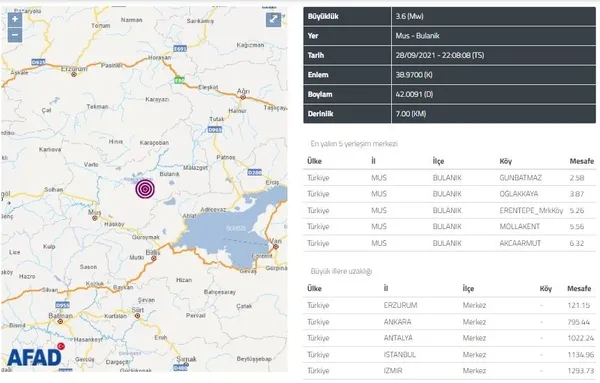600x383 pixels.
Task: Click the GUNBATMAZ village cell
Action: (520, 178)
